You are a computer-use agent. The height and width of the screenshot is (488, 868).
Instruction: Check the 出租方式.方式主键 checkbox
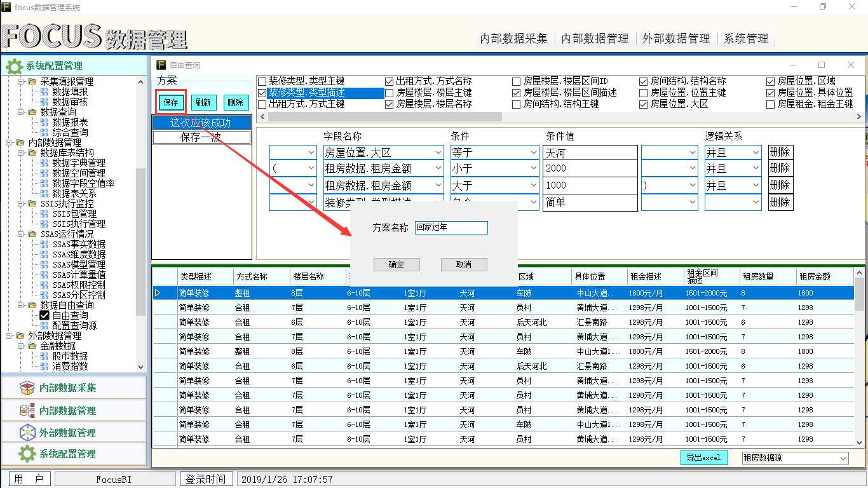coord(262,104)
